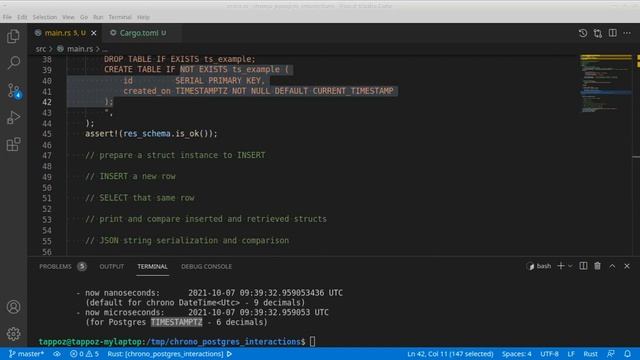Click the 'now nanoseconds' terminal output line
This screenshot has width=640, height=360.
pyautogui.click(x=209, y=293)
